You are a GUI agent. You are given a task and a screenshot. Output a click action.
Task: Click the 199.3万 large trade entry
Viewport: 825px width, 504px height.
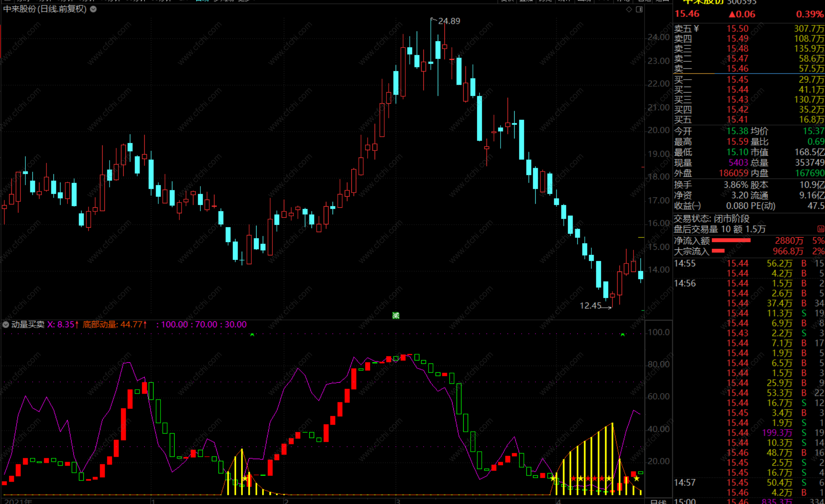click(777, 433)
